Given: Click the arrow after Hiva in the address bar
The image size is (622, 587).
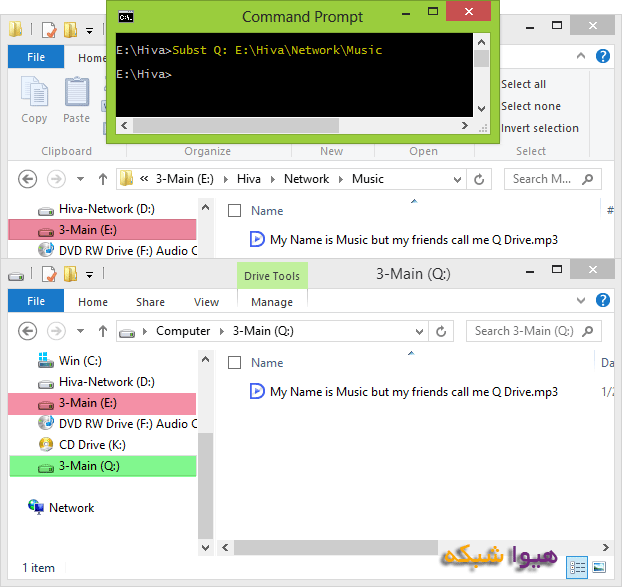Looking at the screenshot, I should point(273,180).
